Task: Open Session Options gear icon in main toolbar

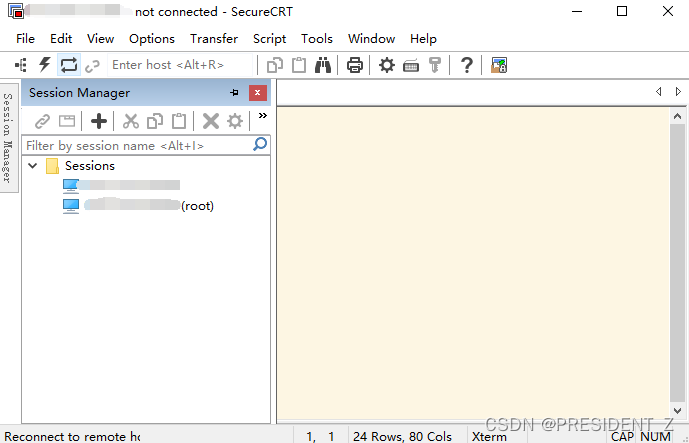Action: (x=387, y=65)
